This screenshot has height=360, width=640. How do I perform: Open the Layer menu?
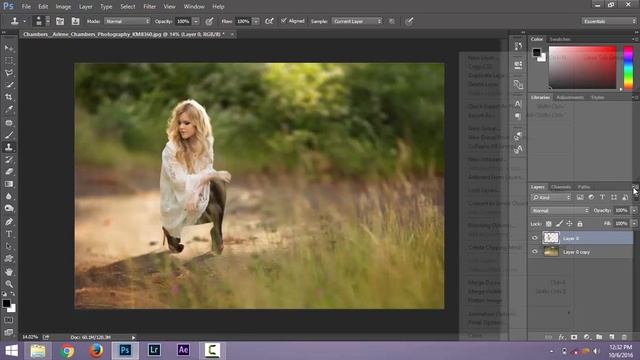[85, 7]
